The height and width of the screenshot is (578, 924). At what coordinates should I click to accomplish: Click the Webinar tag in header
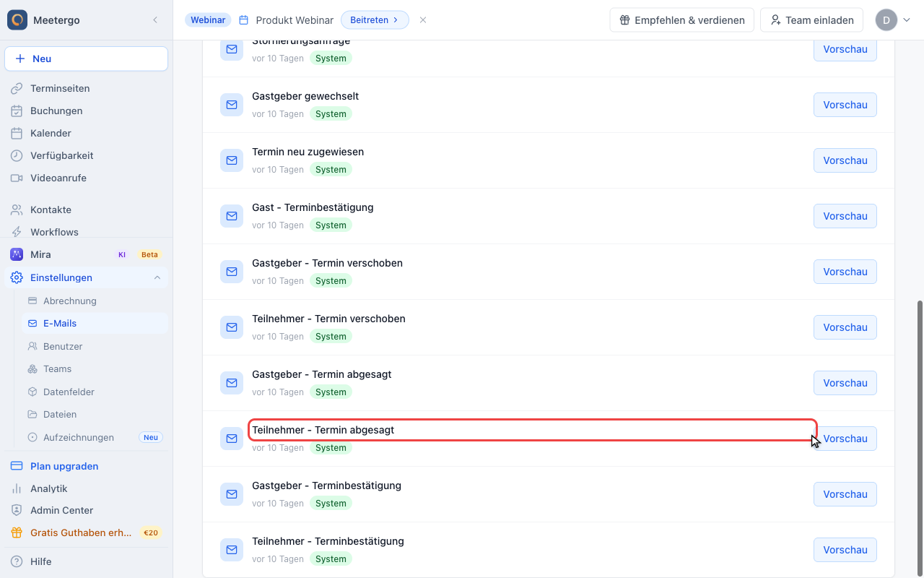208,20
